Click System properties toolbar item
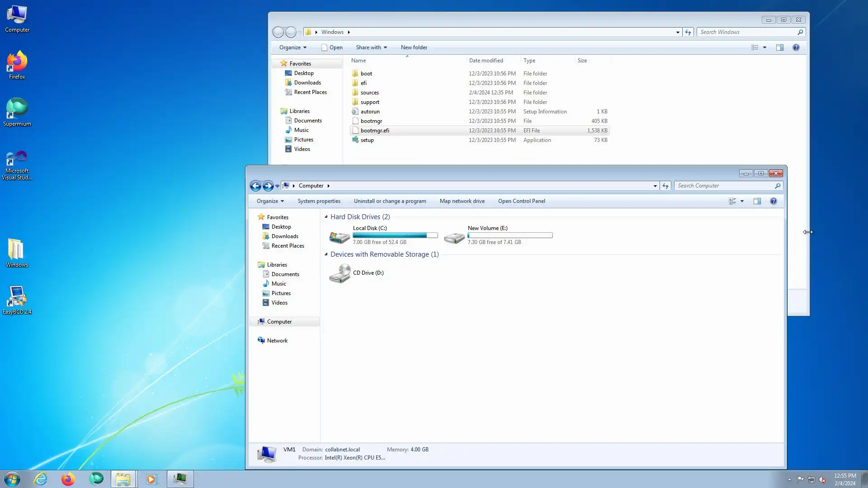Image resolution: width=868 pixels, height=488 pixels. pos(319,201)
